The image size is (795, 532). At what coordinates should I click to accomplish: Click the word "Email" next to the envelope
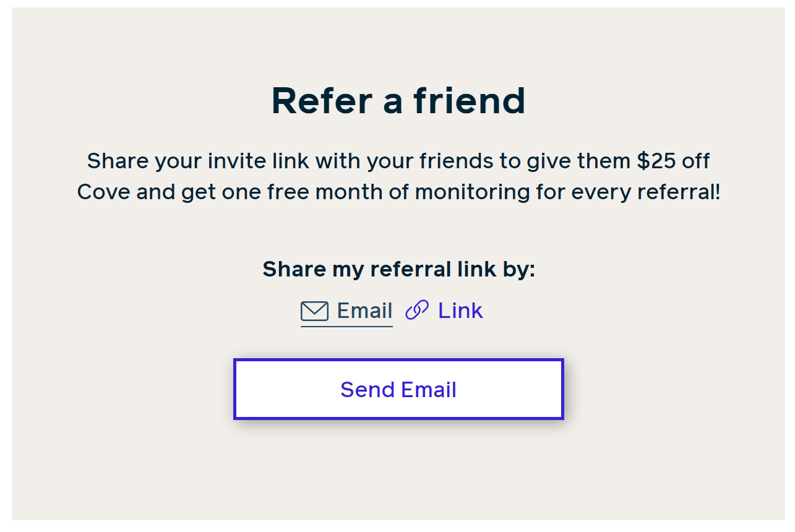(364, 311)
